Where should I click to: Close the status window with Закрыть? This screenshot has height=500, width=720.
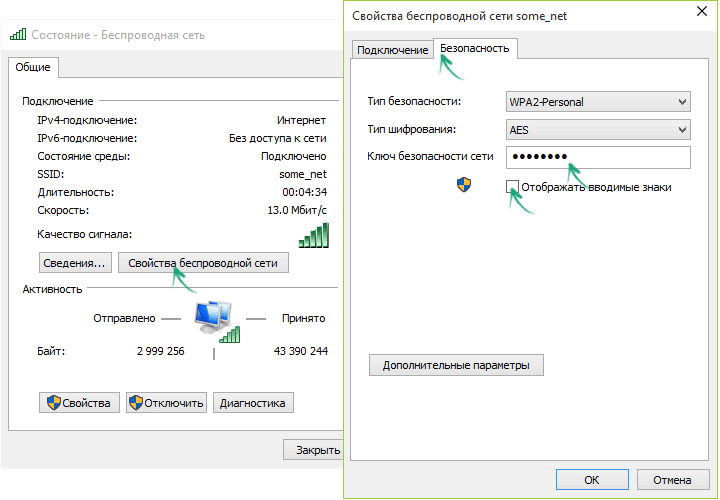click(315, 450)
